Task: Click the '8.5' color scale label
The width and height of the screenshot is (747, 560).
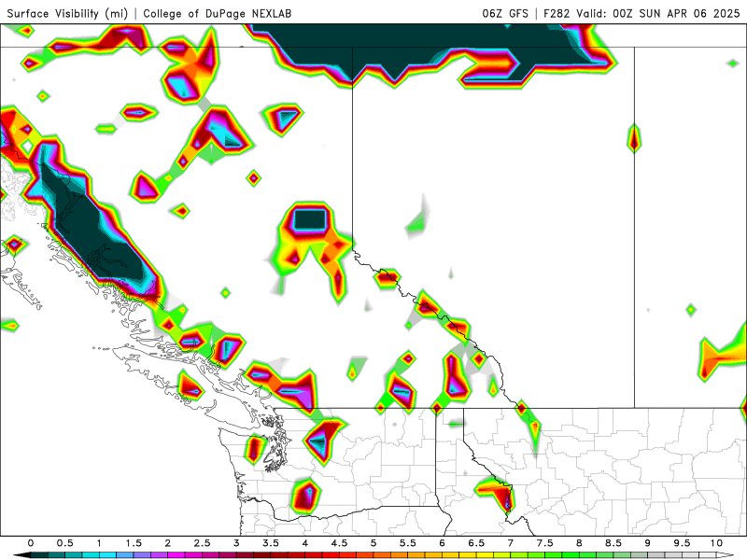Action: (x=613, y=543)
